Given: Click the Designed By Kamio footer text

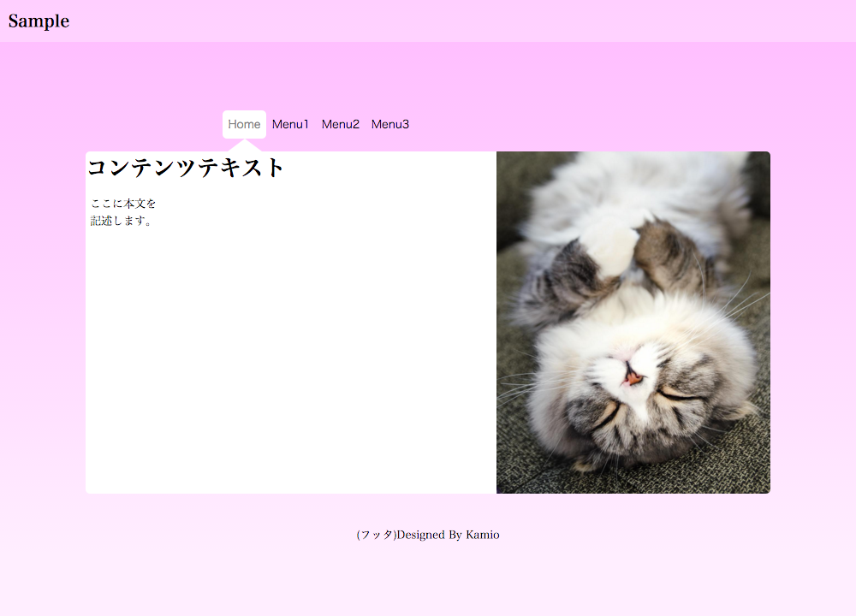Looking at the screenshot, I should pyautogui.click(x=449, y=535).
